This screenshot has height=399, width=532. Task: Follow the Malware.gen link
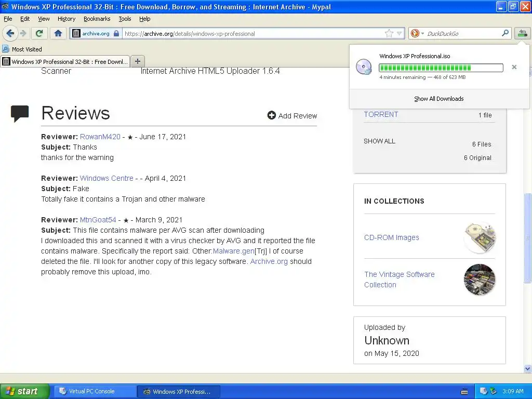tap(233, 251)
